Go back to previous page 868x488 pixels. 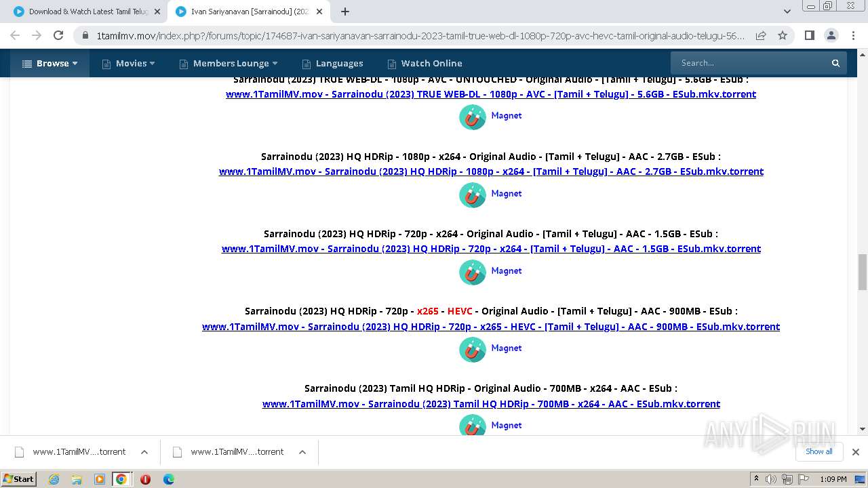click(15, 35)
